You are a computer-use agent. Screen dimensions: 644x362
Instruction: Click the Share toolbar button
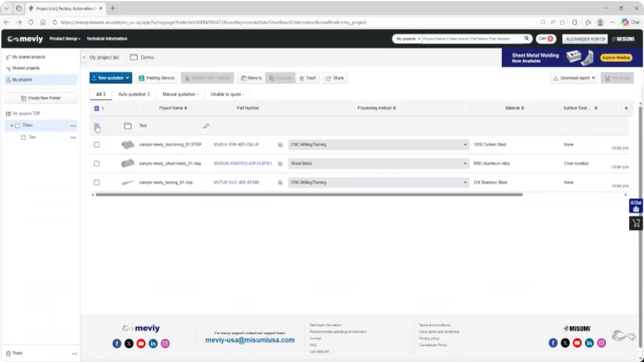point(334,78)
